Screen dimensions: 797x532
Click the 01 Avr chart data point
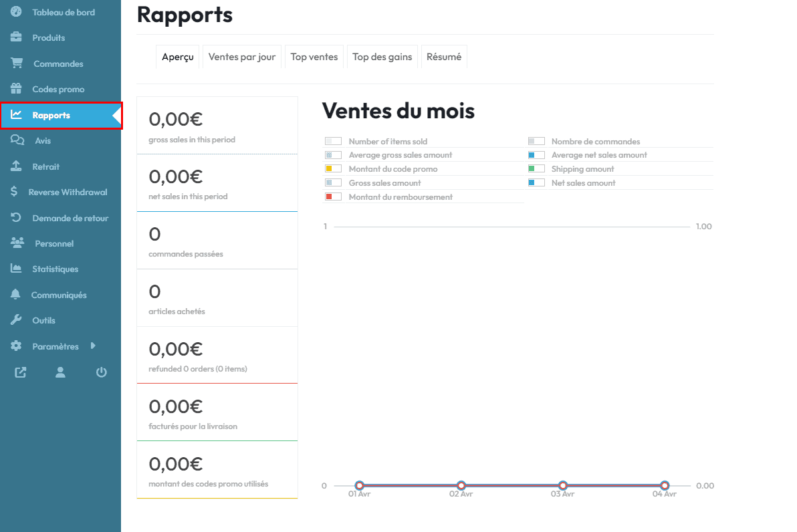pyautogui.click(x=359, y=485)
